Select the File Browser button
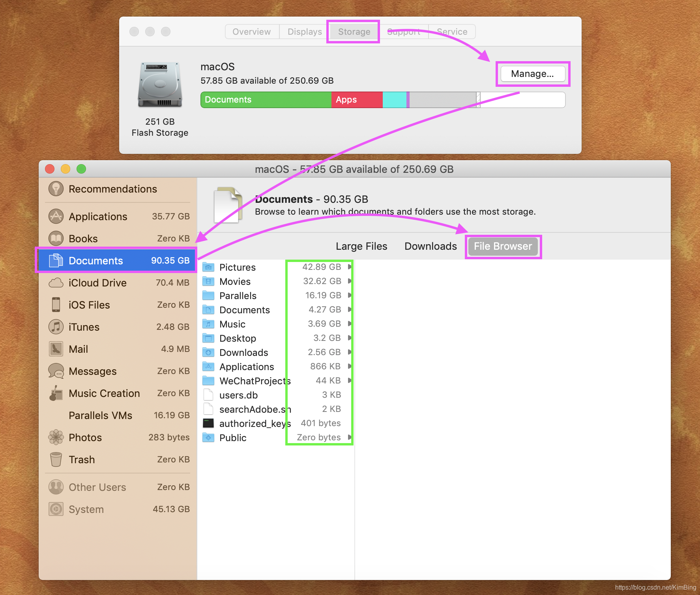The height and width of the screenshot is (595, 700). [503, 246]
